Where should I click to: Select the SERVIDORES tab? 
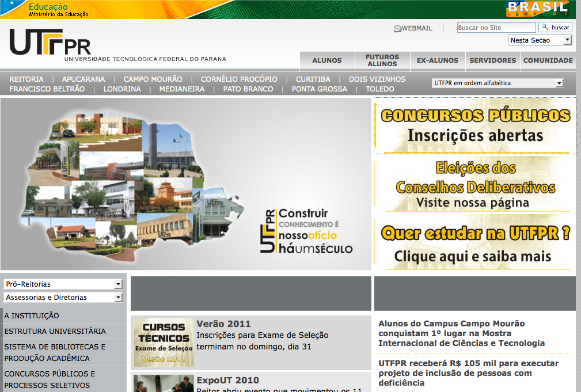pyautogui.click(x=492, y=60)
